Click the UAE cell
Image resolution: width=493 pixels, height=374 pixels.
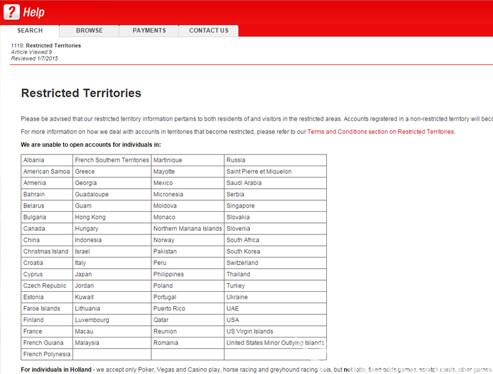pos(275,308)
